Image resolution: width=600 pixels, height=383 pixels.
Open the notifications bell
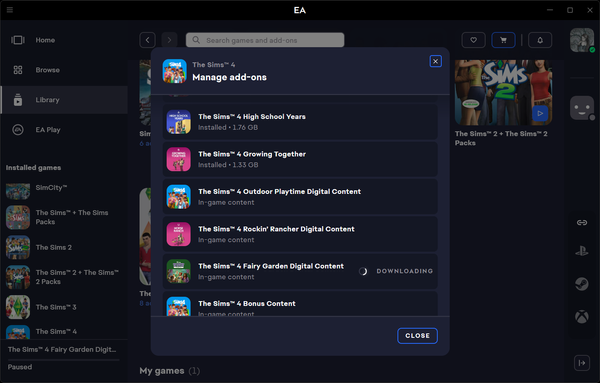point(540,40)
